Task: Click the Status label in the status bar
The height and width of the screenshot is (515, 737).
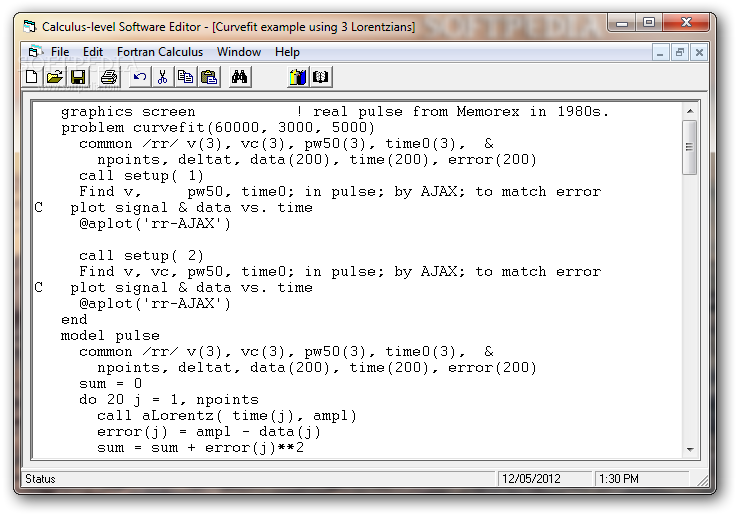Action: click(x=40, y=479)
